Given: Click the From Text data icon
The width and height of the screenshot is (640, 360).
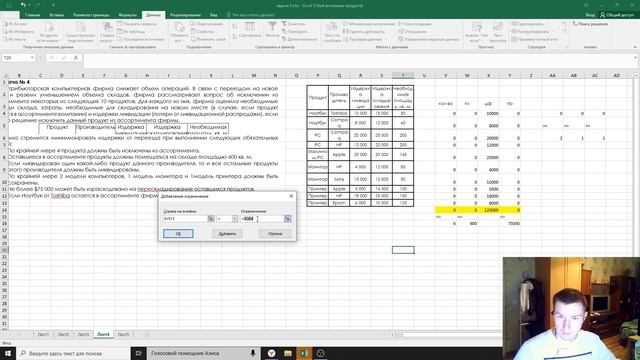Looking at the screenshot, I should point(15,39).
